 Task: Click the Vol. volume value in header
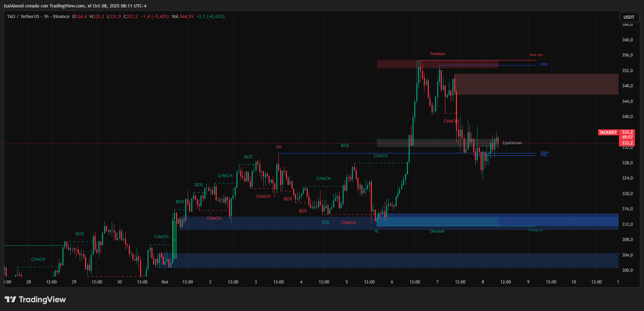click(x=186, y=17)
